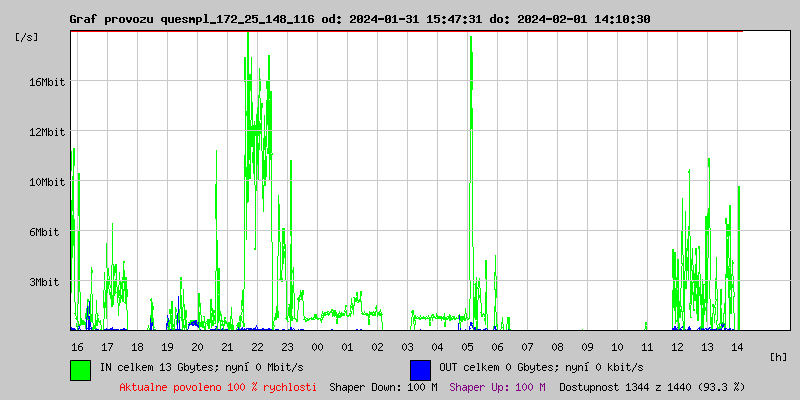Click the green IN legend color square
The width and height of the screenshot is (800, 400).
(80, 369)
